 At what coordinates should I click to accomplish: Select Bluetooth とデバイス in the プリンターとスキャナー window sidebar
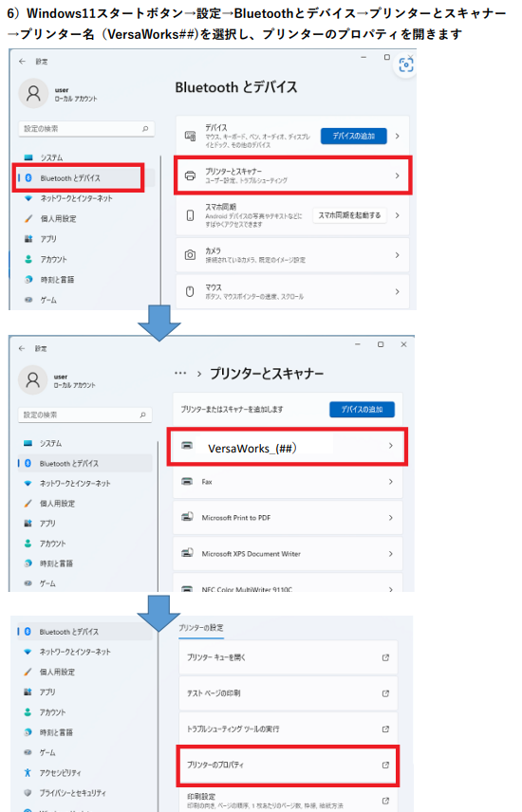click(85, 464)
